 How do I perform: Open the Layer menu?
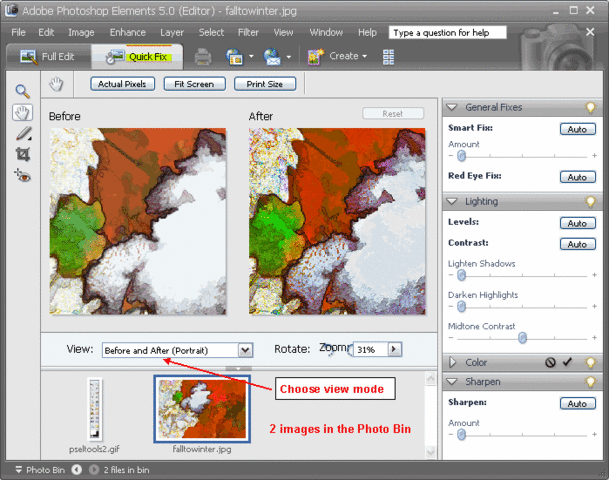click(172, 32)
